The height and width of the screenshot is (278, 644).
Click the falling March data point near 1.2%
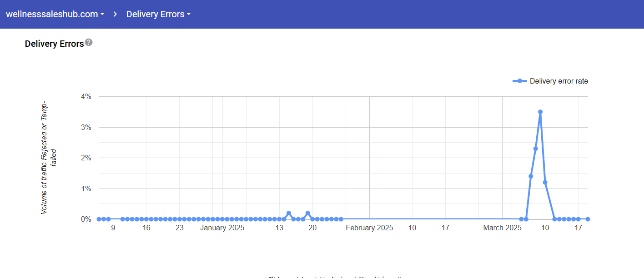[x=545, y=182]
